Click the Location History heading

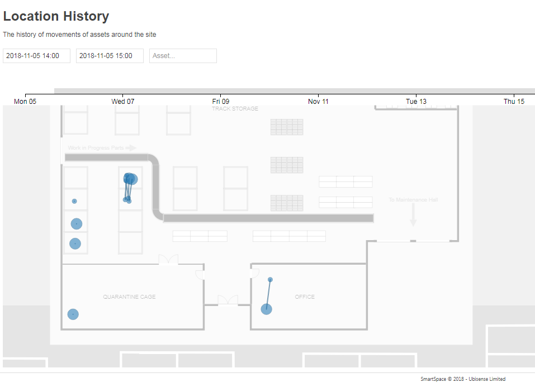tap(56, 16)
